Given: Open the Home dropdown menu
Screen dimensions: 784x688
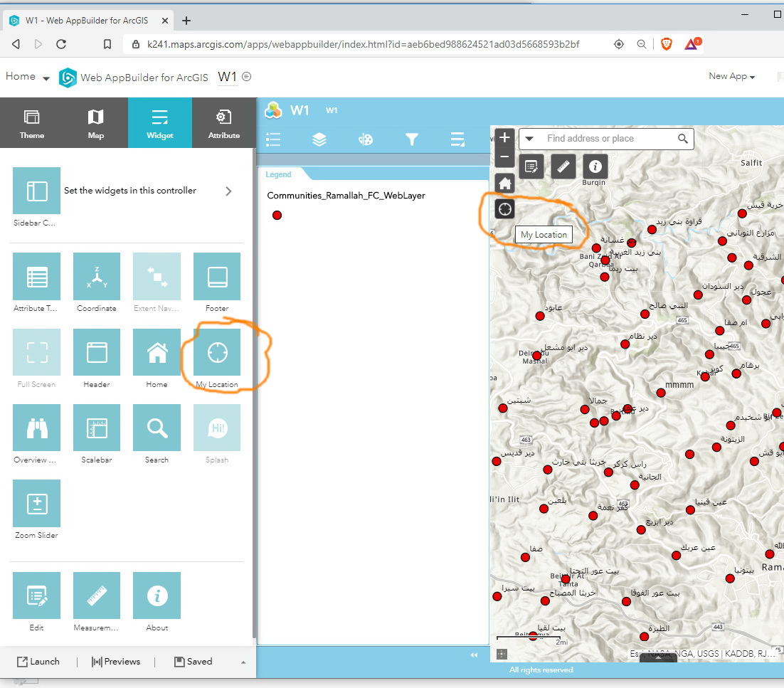Looking at the screenshot, I should point(28,77).
